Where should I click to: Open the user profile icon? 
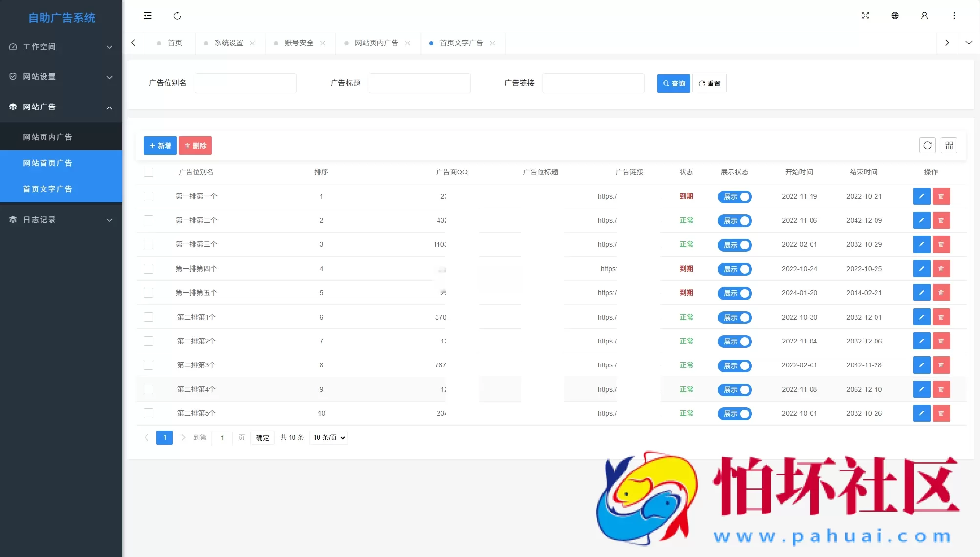924,16
